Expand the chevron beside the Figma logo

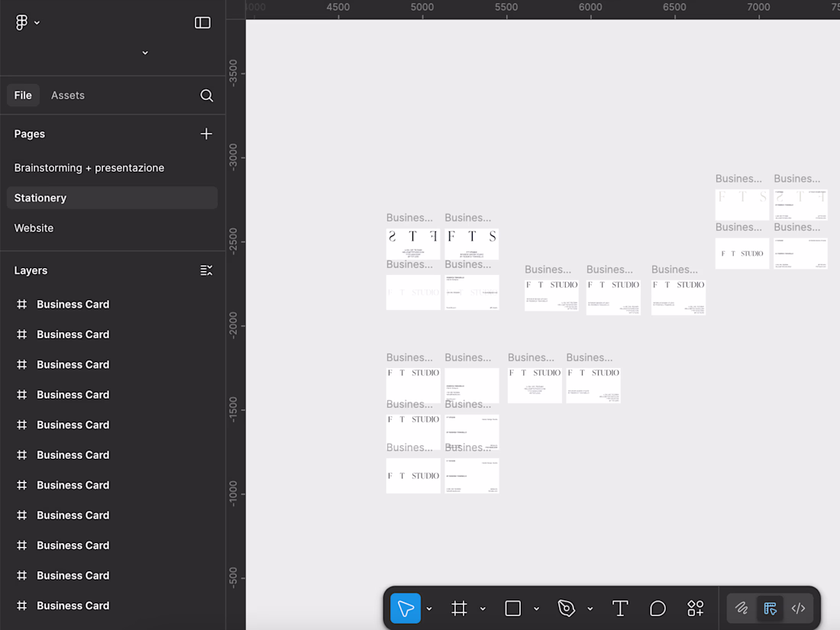point(37,22)
